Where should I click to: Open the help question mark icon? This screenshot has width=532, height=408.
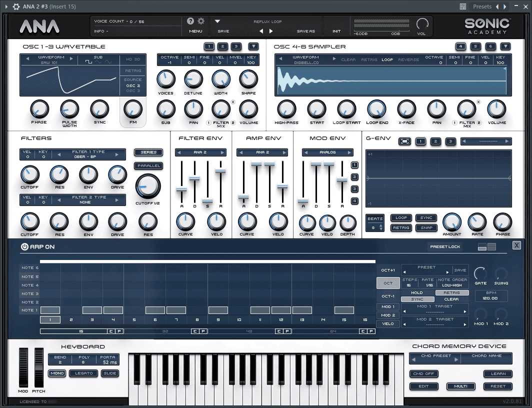pyautogui.click(x=190, y=21)
